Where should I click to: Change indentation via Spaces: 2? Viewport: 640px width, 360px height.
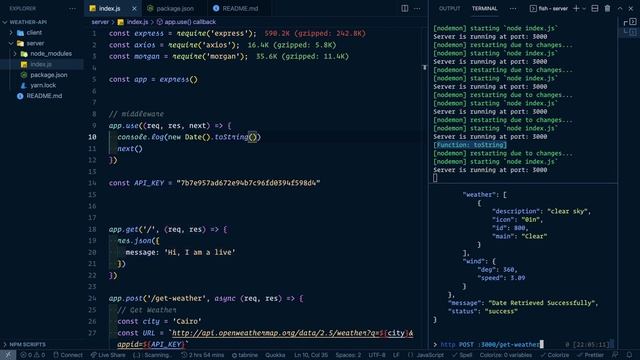click(348, 355)
